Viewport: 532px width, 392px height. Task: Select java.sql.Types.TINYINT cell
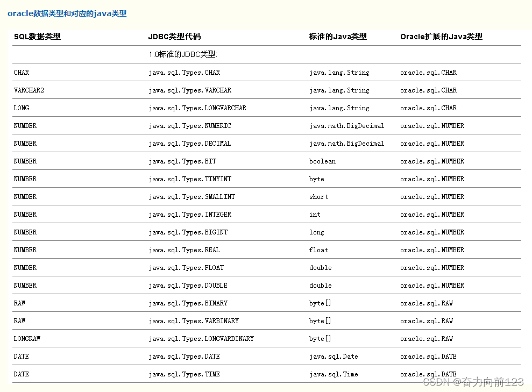click(x=190, y=179)
